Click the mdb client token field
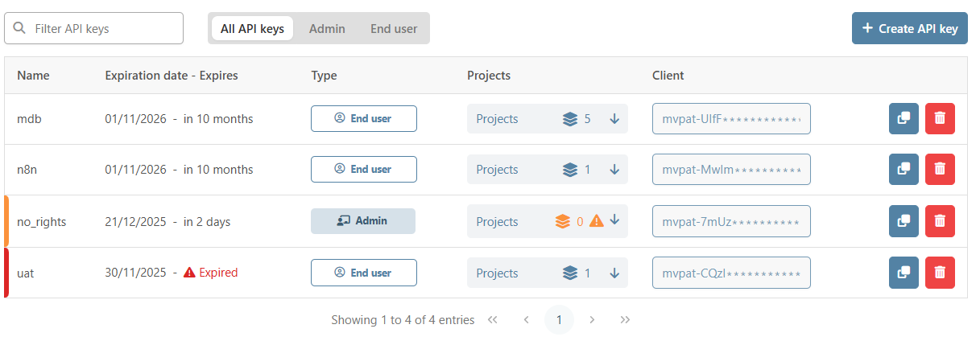Image resolution: width=980 pixels, height=341 pixels. coord(730,119)
